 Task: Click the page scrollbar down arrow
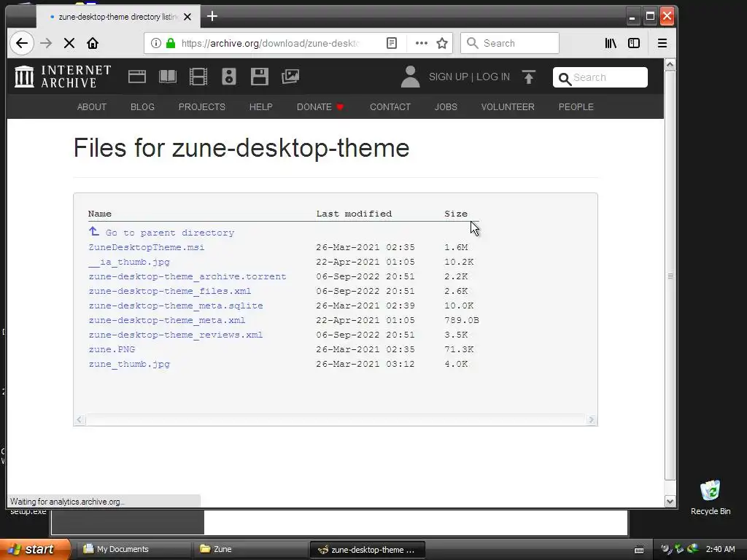pyautogui.click(x=670, y=501)
